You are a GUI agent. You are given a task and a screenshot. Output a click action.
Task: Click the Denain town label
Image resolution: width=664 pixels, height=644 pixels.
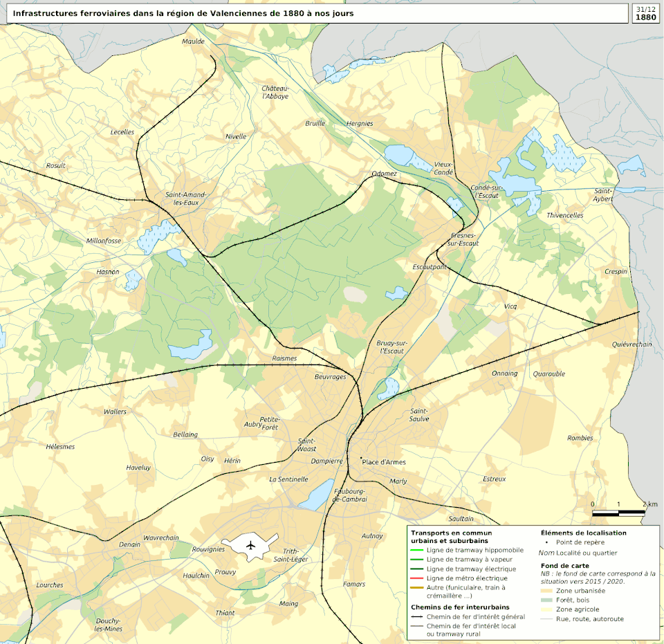(129, 544)
